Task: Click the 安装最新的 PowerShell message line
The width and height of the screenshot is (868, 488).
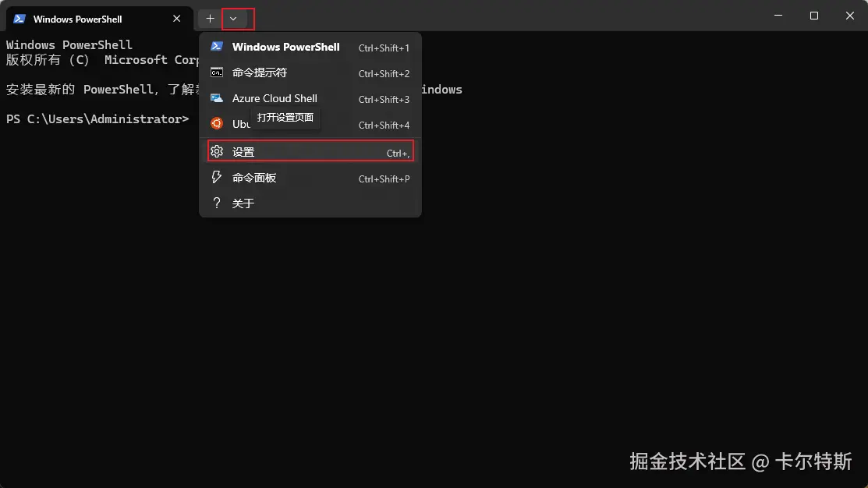Action: click(102, 90)
